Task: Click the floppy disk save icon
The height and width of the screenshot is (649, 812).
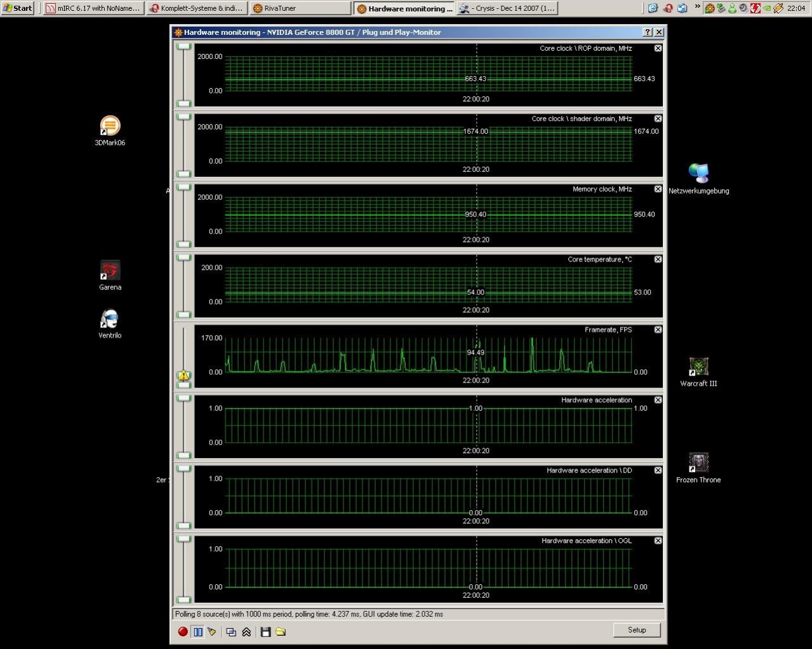Action: (x=265, y=632)
